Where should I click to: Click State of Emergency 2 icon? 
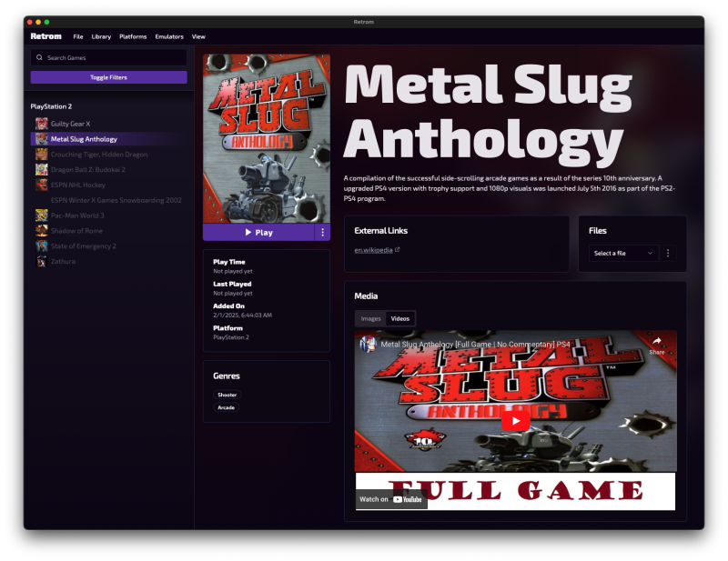pos(41,245)
